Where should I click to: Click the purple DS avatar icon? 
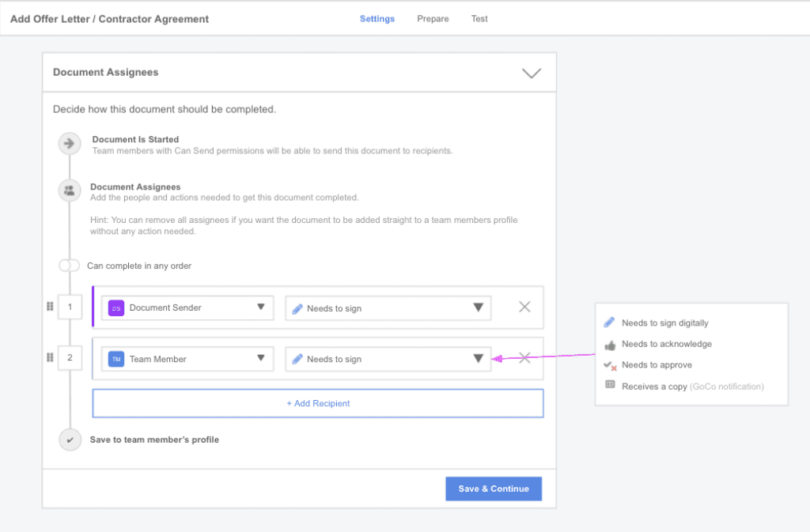116,308
